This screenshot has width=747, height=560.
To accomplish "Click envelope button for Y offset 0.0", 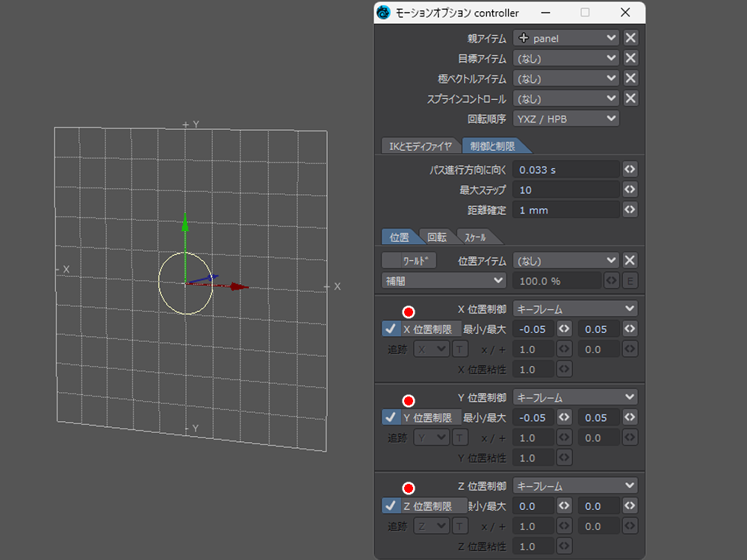I will coord(630,438).
